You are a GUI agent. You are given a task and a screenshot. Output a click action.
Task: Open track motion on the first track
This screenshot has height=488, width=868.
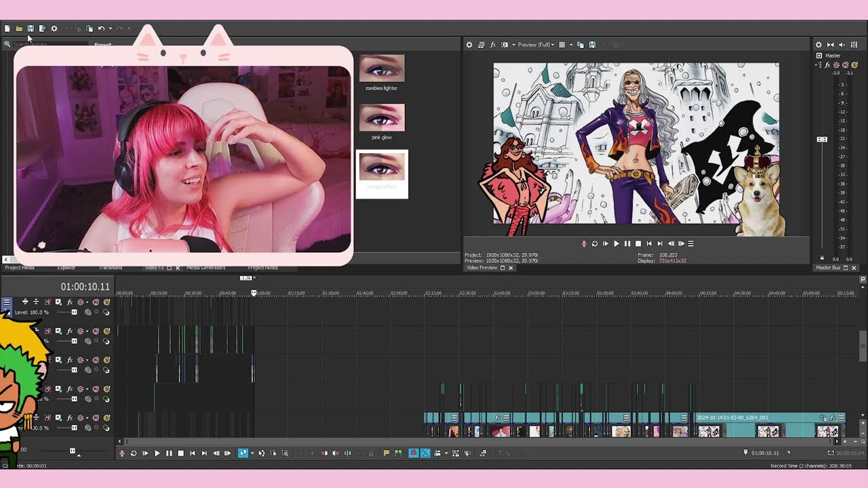click(58, 302)
